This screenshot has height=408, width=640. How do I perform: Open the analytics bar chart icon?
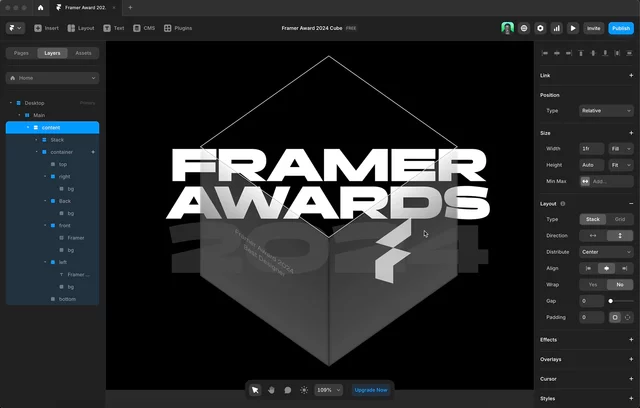tap(557, 28)
